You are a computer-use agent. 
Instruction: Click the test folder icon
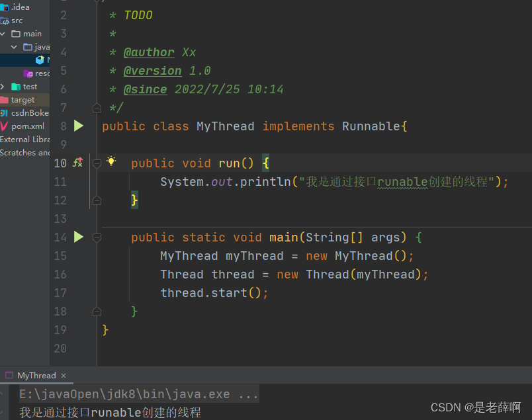pyautogui.click(x=16, y=87)
